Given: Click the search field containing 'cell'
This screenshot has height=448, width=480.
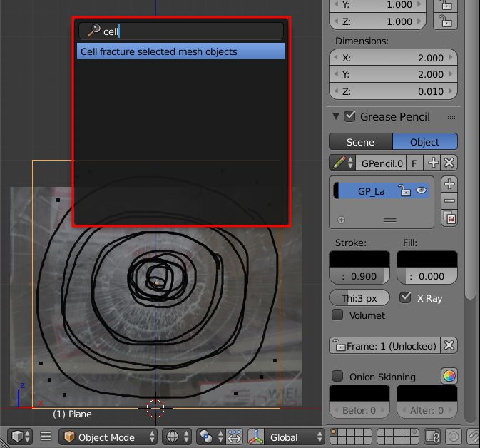Looking at the screenshot, I should 181,31.
